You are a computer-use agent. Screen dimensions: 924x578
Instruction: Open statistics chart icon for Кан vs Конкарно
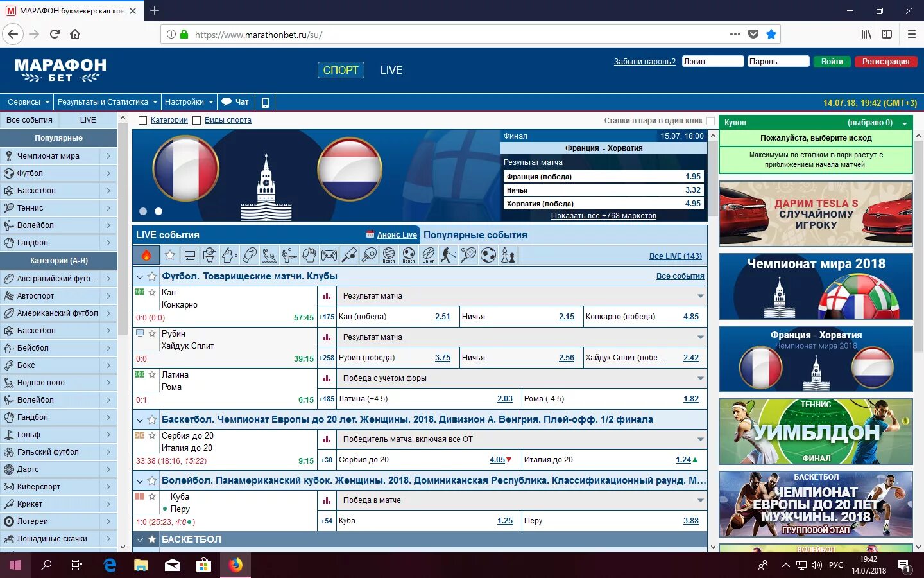tap(327, 296)
